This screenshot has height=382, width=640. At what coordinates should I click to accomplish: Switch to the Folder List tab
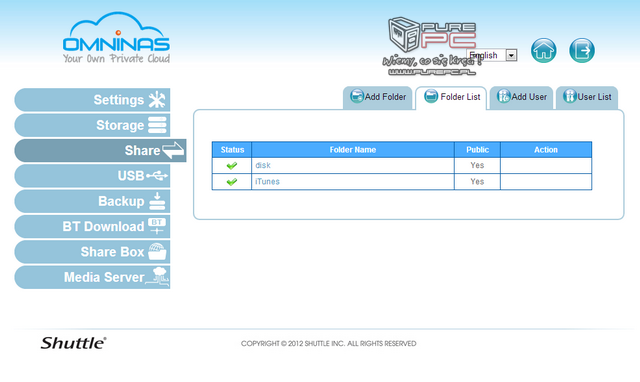(451, 97)
